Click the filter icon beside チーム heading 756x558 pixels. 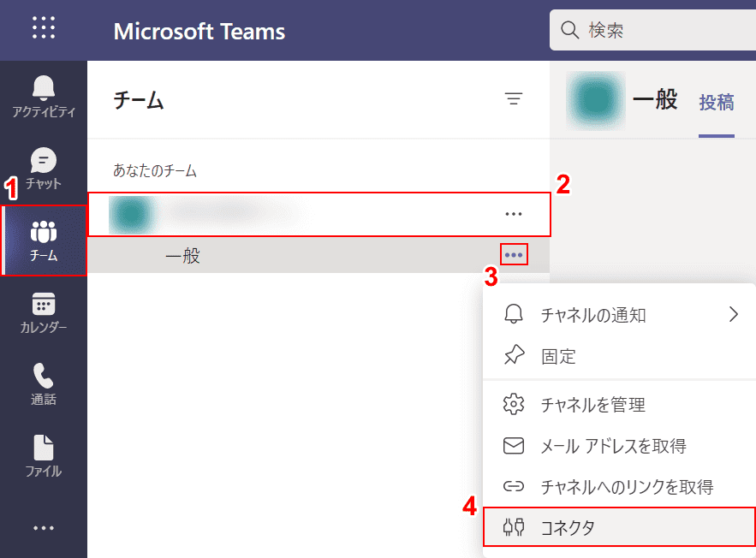pyautogui.click(x=514, y=98)
